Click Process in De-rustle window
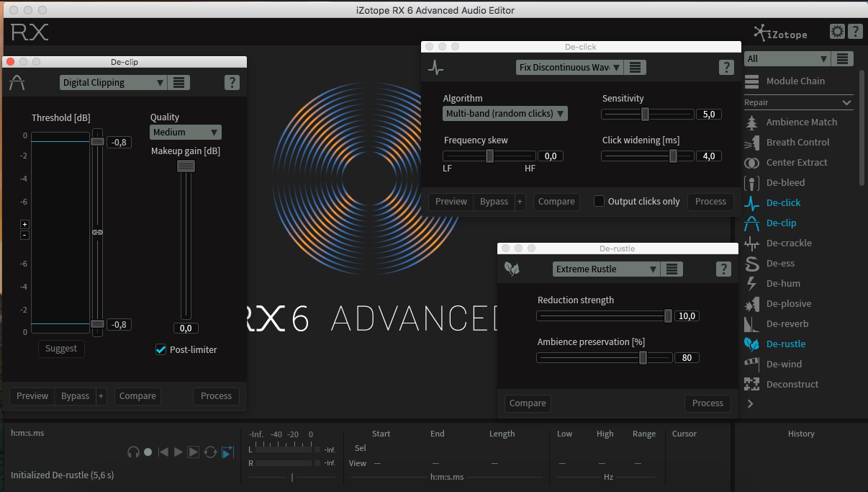Image resolution: width=868 pixels, height=492 pixels. point(707,403)
